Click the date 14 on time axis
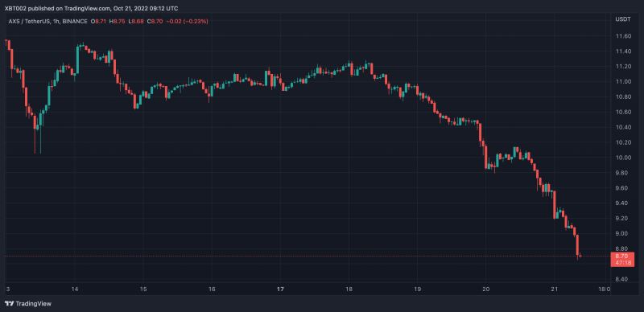644x312 pixels. (x=75, y=289)
